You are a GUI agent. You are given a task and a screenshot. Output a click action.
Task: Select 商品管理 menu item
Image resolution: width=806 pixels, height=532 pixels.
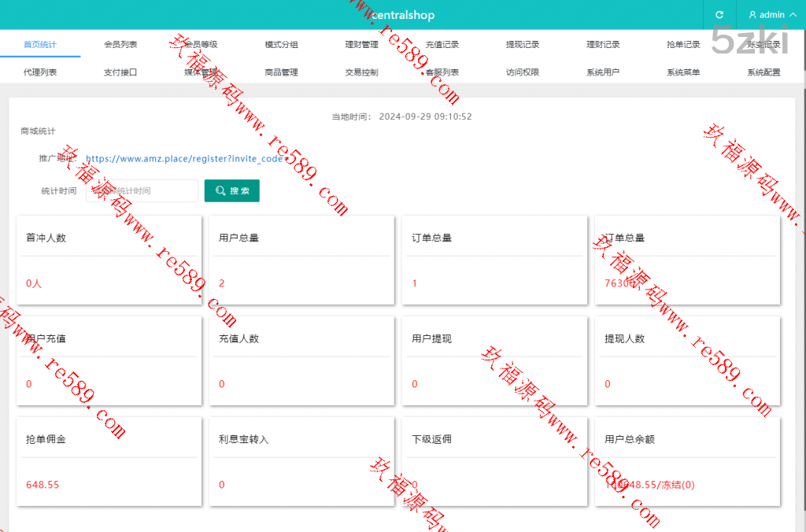point(281,72)
